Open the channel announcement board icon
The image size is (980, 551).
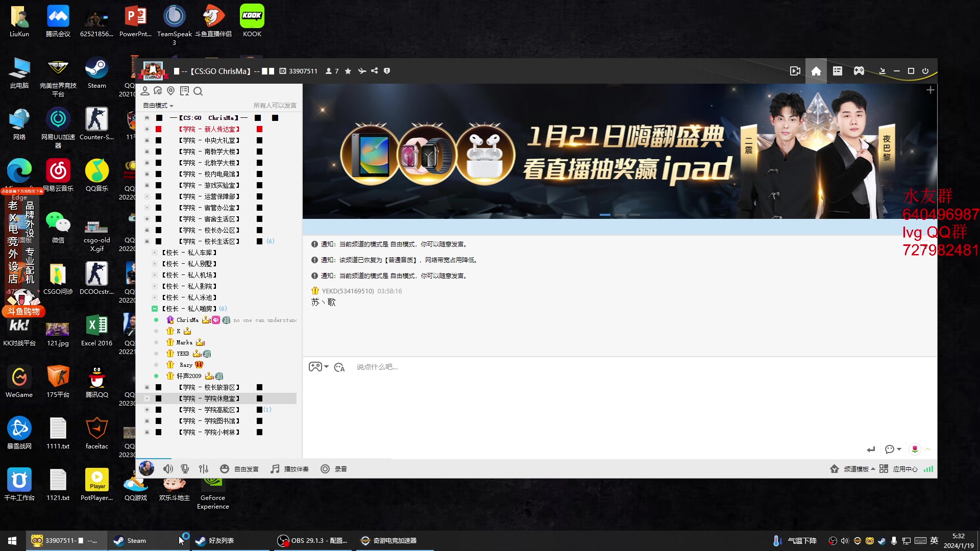click(184, 91)
